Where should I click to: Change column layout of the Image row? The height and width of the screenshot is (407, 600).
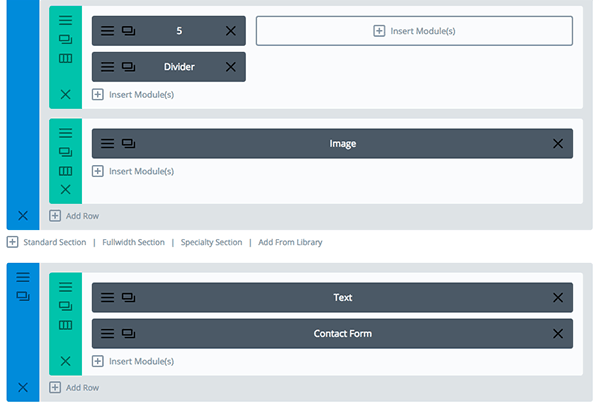pos(65,170)
